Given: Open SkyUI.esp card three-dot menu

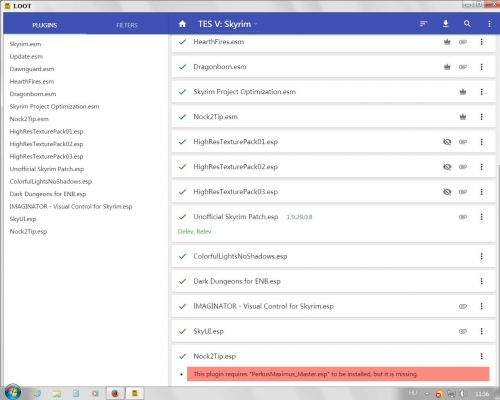Looking at the screenshot, I should 481,331.
